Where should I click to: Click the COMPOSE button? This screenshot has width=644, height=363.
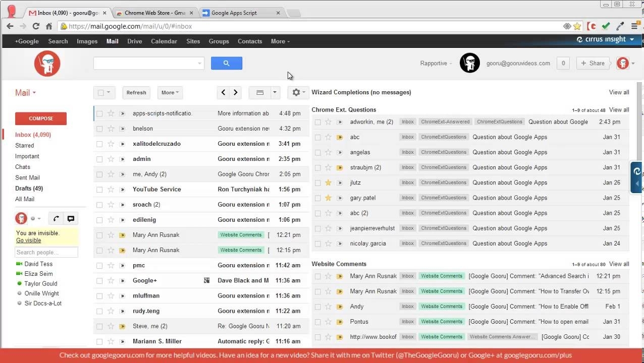pos(41,118)
